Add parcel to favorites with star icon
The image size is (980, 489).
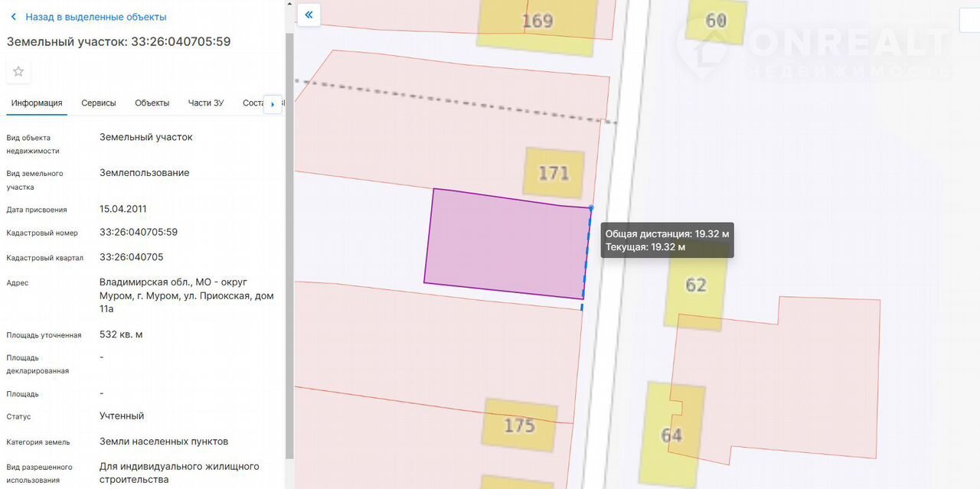tap(18, 71)
